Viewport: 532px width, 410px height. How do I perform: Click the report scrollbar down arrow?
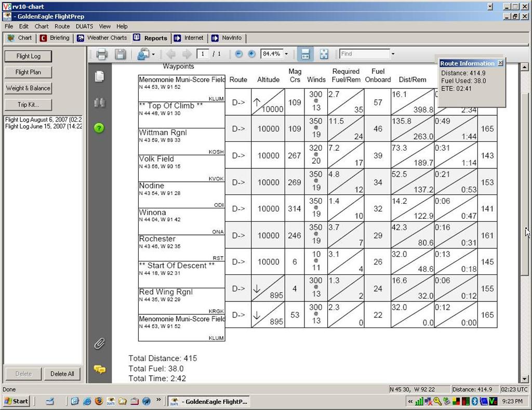[525, 379]
